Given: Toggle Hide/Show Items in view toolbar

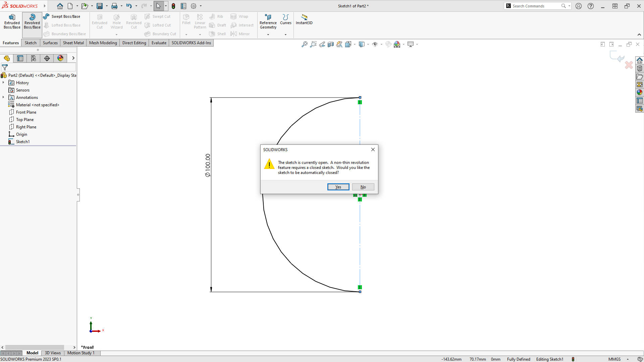Looking at the screenshot, I should [x=375, y=44].
